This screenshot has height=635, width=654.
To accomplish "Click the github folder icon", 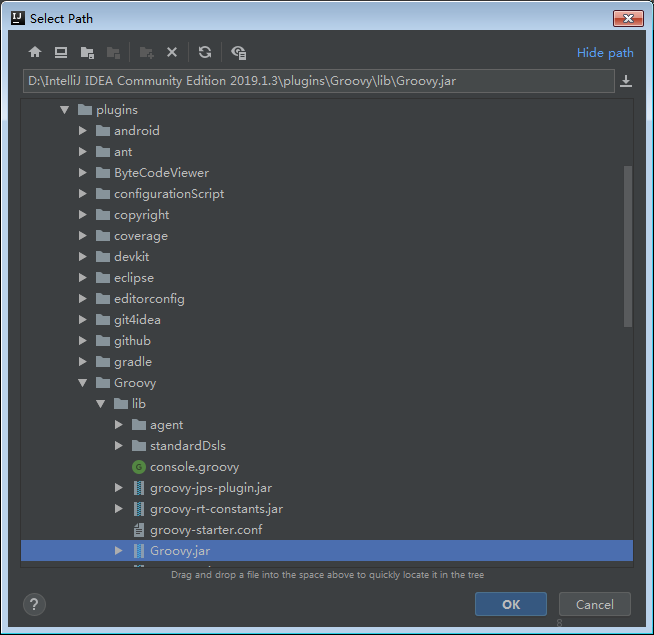I will (103, 340).
